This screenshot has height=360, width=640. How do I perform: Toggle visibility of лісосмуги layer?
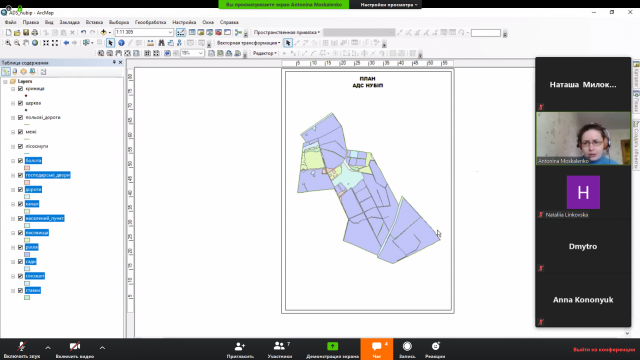pos(20,146)
